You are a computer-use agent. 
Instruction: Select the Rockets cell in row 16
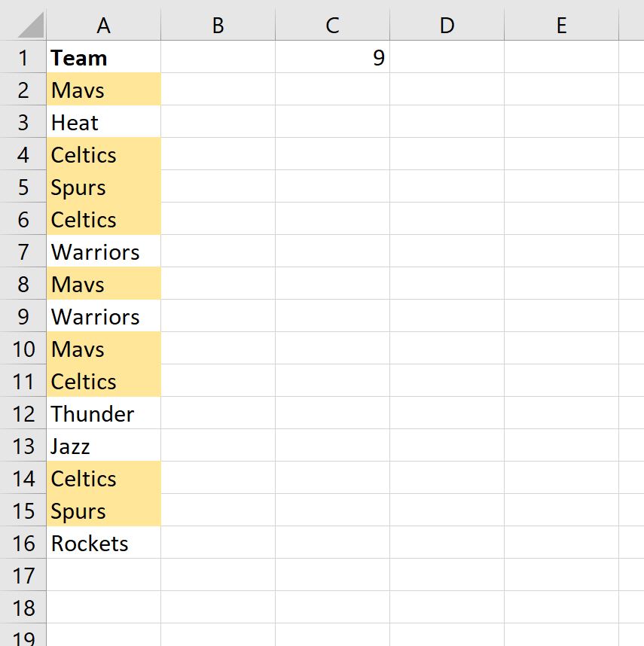point(103,543)
